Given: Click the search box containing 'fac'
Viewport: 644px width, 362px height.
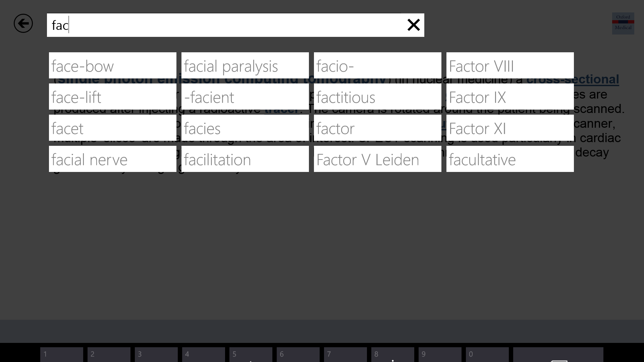Looking at the screenshot, I should 225,25.
